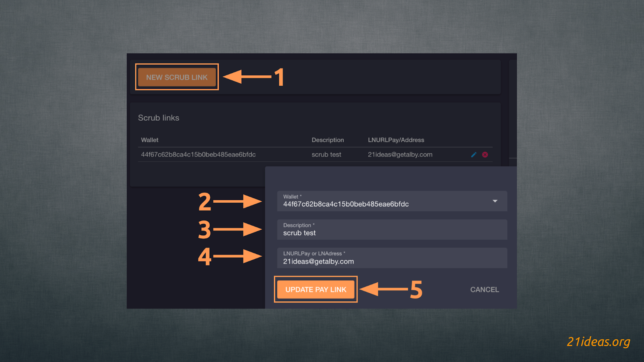
Task: Select the wallet ID cell in table row
Action: click(x=198, y=154)
